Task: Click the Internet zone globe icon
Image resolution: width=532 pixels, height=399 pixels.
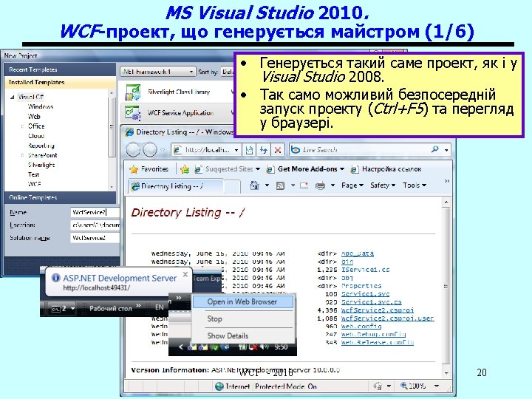Action: point(219,386)
